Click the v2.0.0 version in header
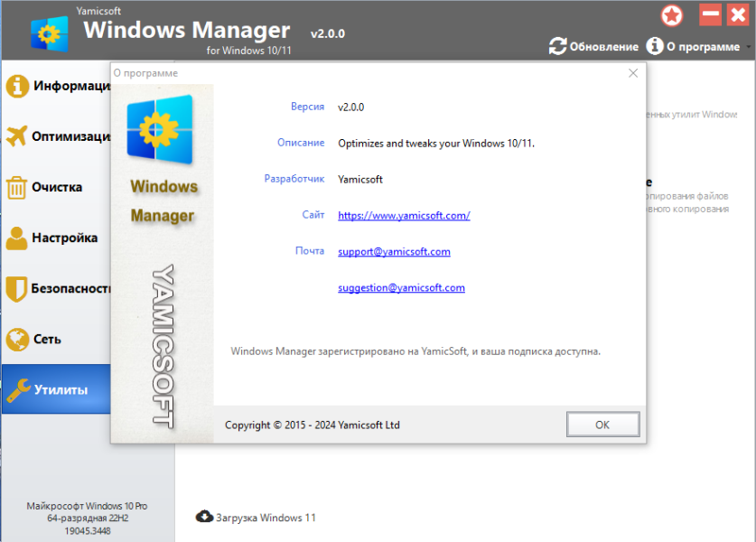The image size is (756, 542). tap(328, 33)
